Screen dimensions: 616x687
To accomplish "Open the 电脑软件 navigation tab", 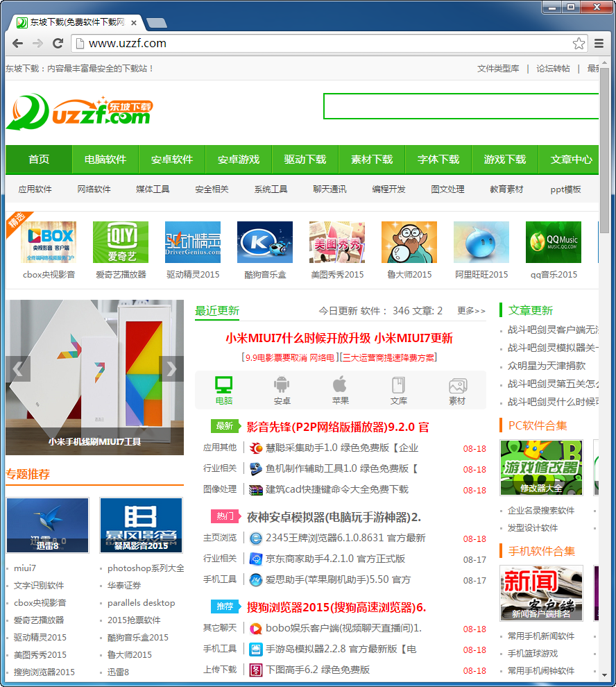I will coord(105,160).
